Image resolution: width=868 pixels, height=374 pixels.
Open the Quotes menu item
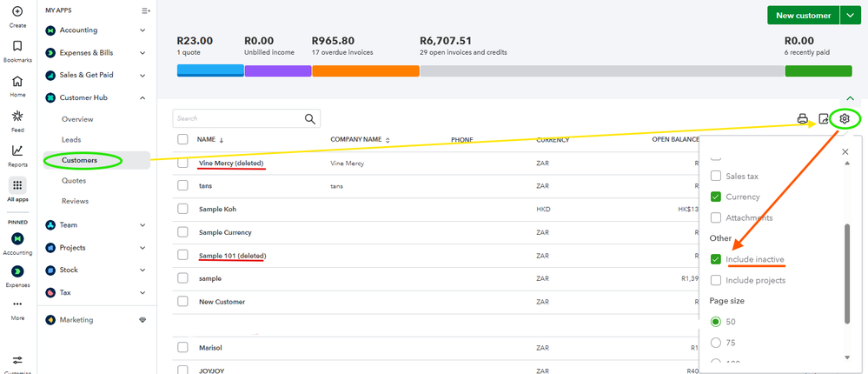pos(74,181)
